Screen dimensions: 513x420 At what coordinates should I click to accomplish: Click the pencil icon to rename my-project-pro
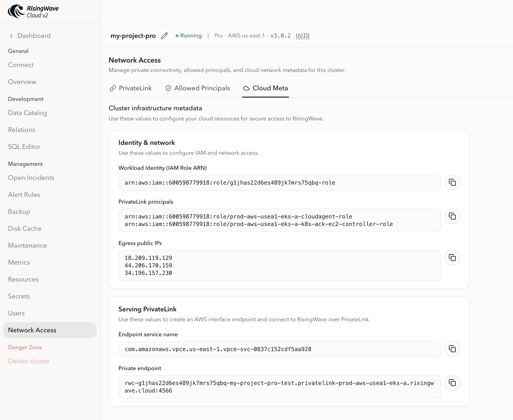click(x=164, y=36)
